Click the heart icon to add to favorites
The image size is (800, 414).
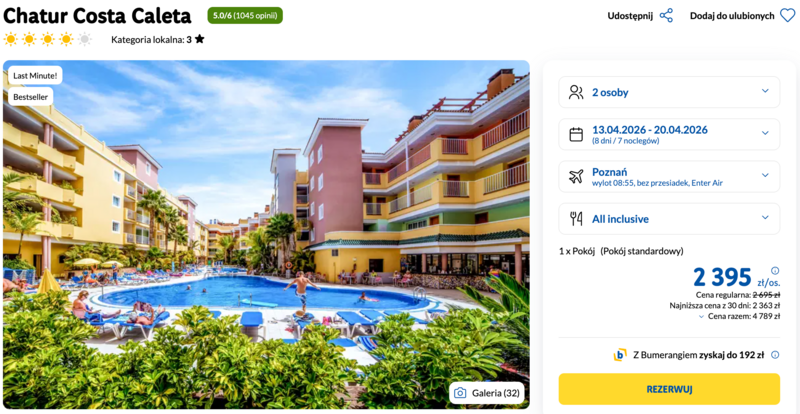pos(787,16)
